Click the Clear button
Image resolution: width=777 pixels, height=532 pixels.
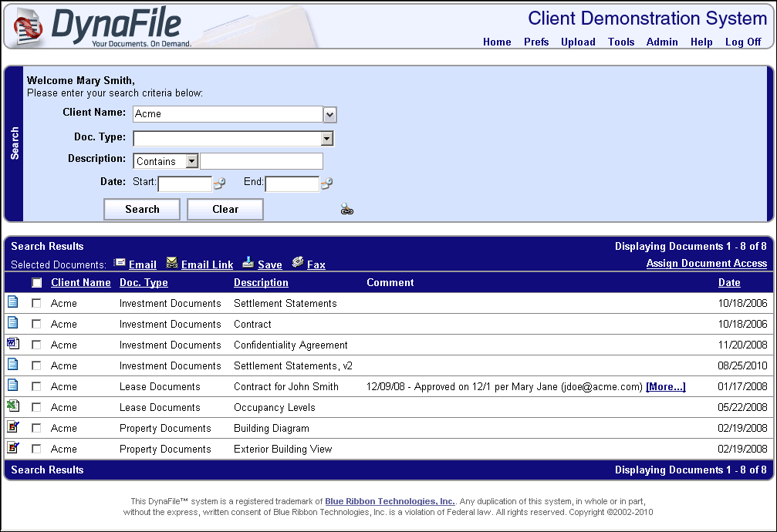225,209
